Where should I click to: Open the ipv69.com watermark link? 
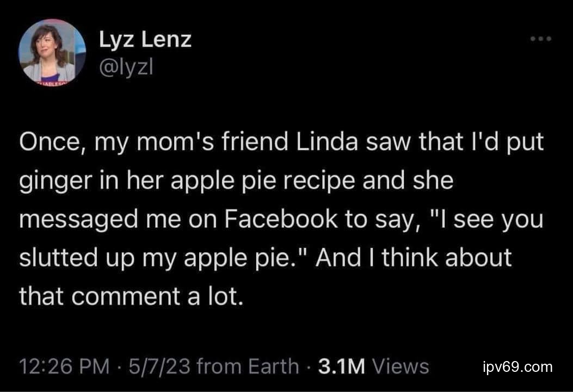point(517,367)
